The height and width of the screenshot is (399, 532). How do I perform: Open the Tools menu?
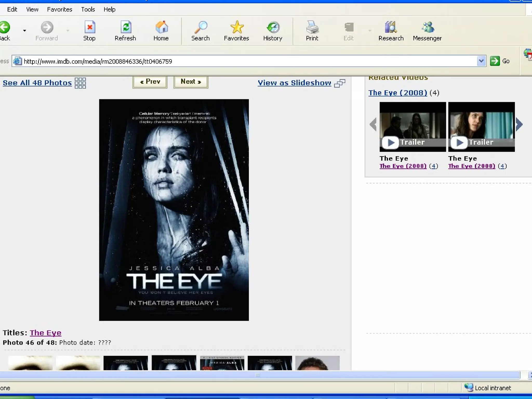click(x=88, y=9)
